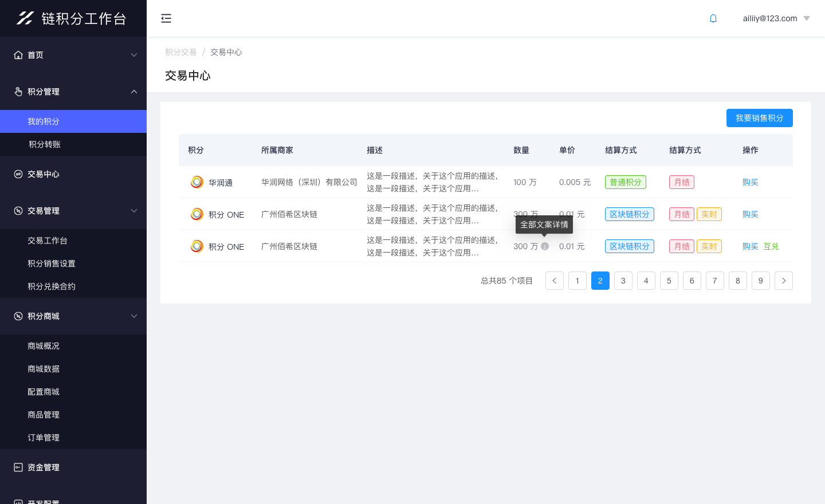825x504 pixels.
Task: Click the 操作 column header
Action: coord(751,150)
